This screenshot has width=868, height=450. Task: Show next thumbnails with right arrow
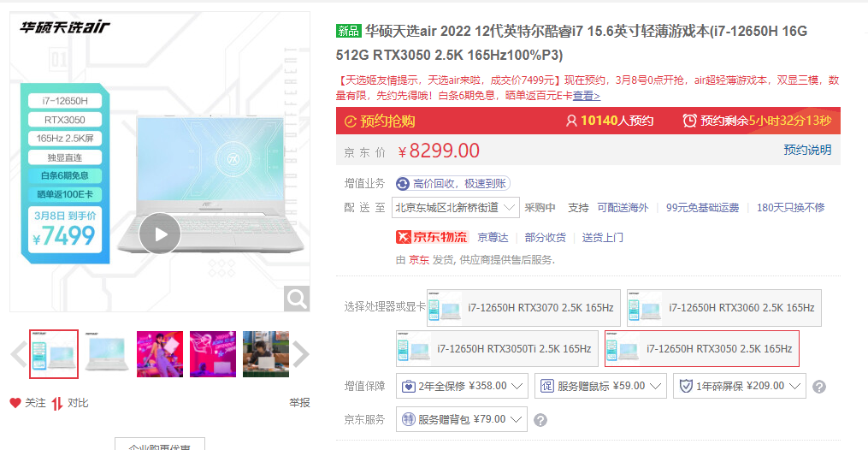pos(300,354)
